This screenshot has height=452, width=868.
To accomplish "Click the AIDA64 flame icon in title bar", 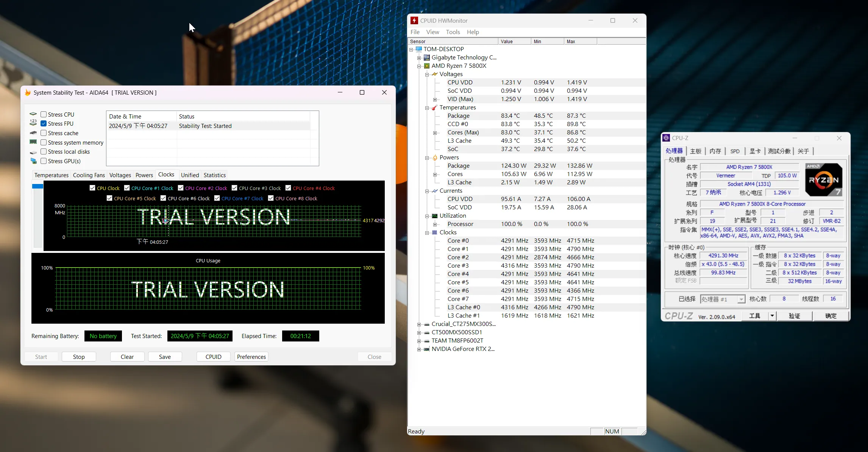I will pyautogui.click(x=28, y=92).
